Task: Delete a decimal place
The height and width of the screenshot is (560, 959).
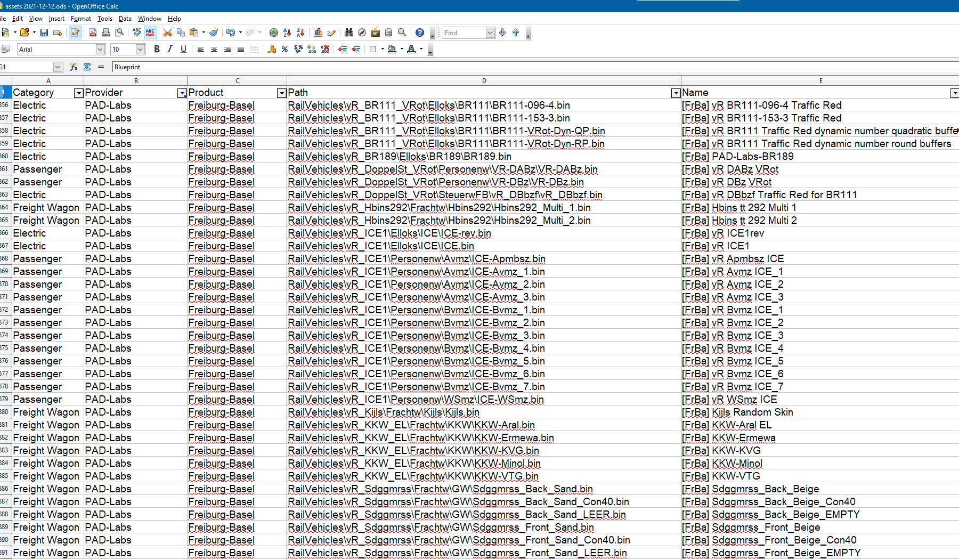Action: (325, 50)
